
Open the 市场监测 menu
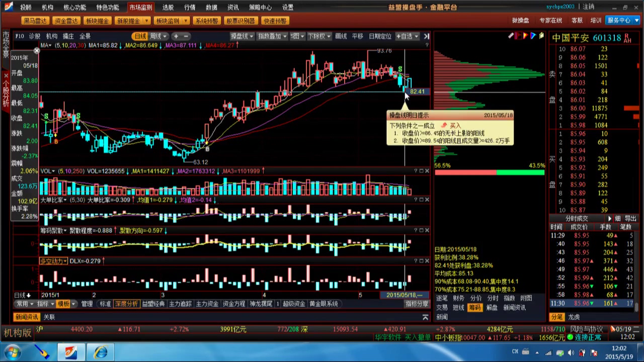point(140,7)
